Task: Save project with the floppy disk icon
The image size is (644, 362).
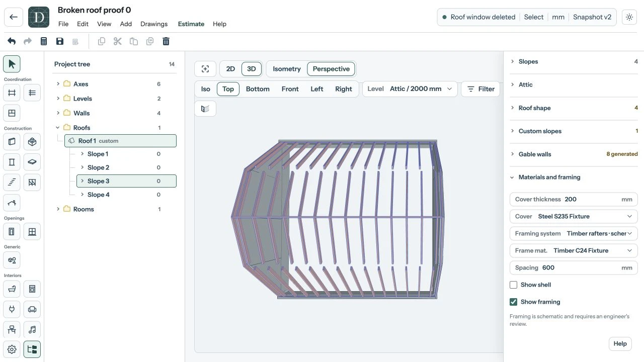Action: (60, 41)
